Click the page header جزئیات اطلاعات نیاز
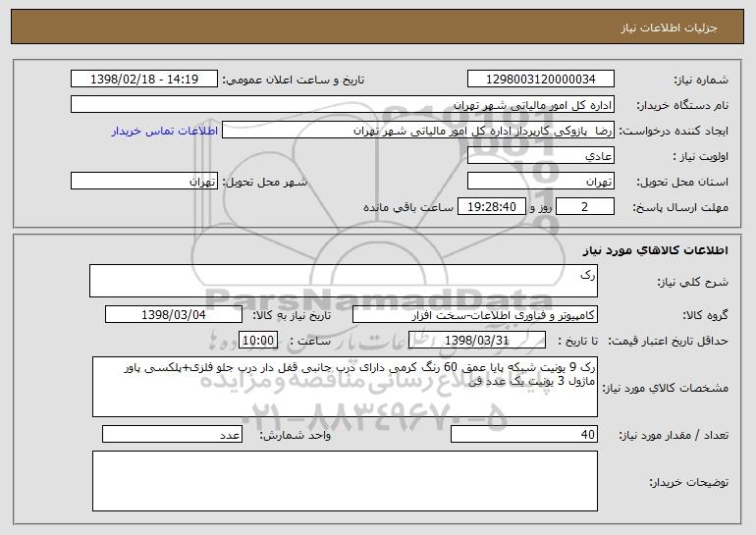The height and width of the screenshot is (535, 756). click(669, 27)
